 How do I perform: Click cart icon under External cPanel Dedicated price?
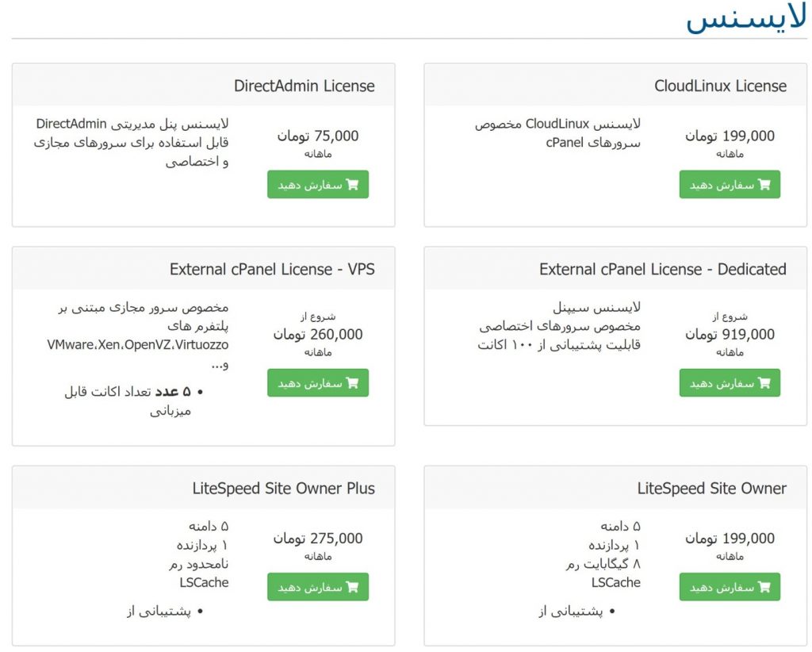pos(764,383)
